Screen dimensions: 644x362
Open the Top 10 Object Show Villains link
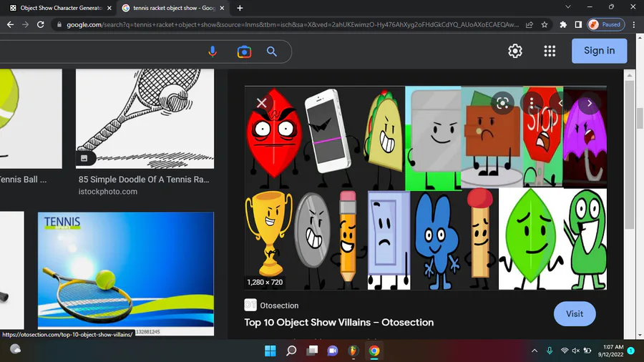pos(339,322)
